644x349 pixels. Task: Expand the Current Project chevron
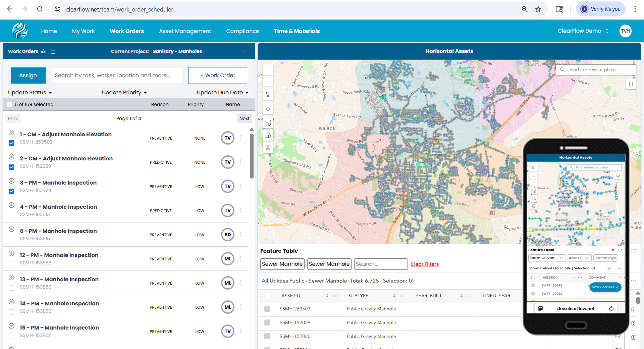[x=244, y=51]
